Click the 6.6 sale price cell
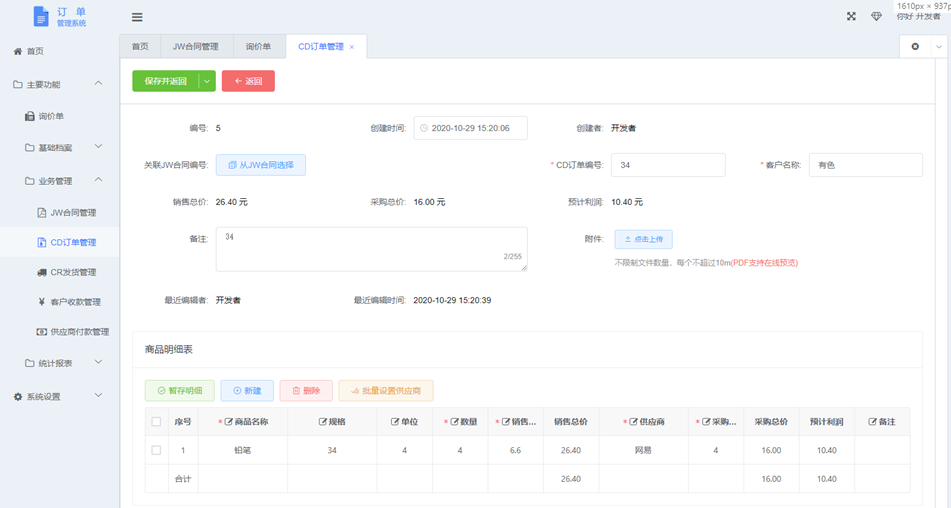951x508 pixels. [x=516, y=450]
